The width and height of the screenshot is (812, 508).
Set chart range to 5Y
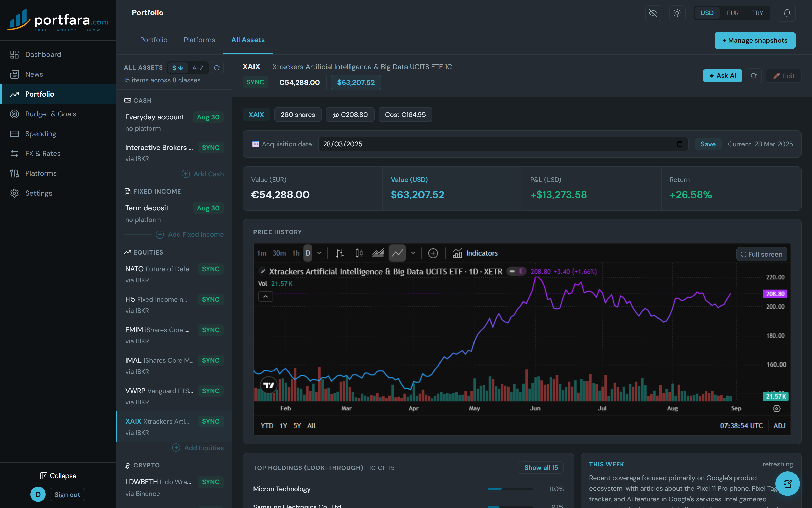click(297, 426)
